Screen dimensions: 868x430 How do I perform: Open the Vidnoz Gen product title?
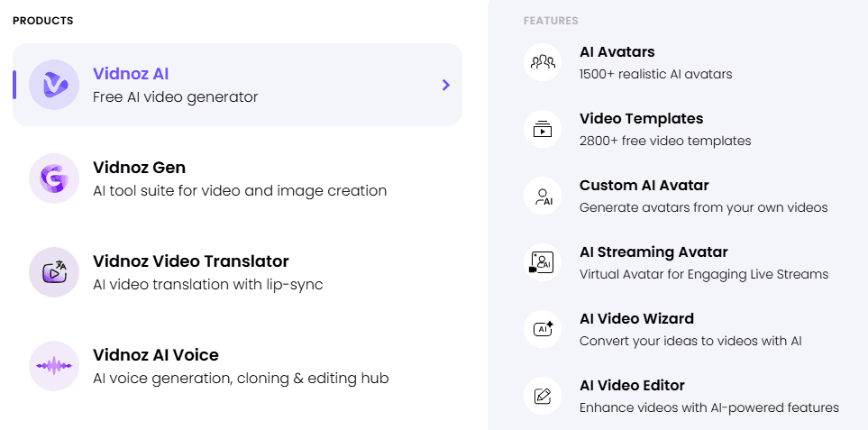click(x=139, y=167)
